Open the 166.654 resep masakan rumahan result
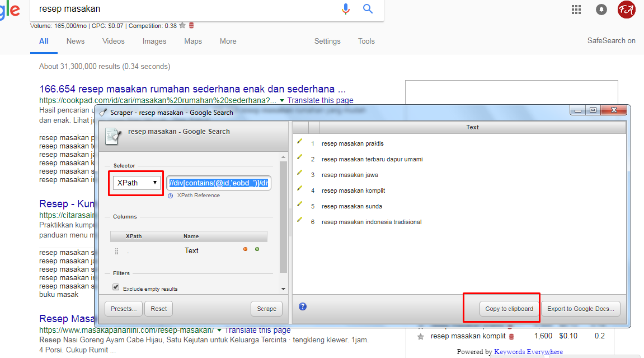This screenshot has height=358, width=644. click(x=192, y=89)
